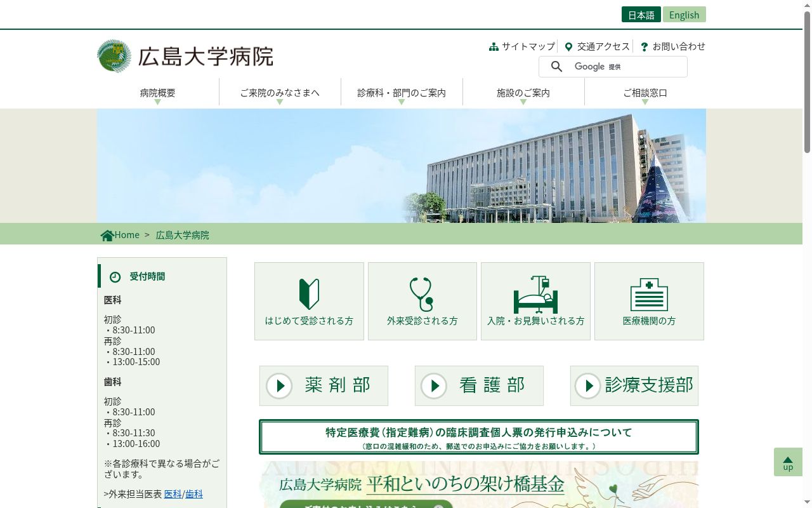The height and width of the screenshot is (508, 812).
Task: Open the サイトマップ link text
Action: [x=528, y=46]
